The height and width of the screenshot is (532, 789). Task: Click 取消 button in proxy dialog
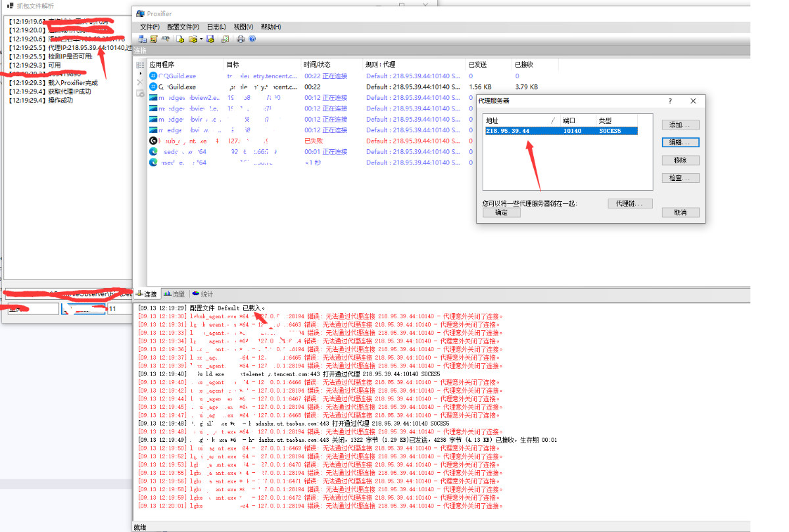pos(681,212)
